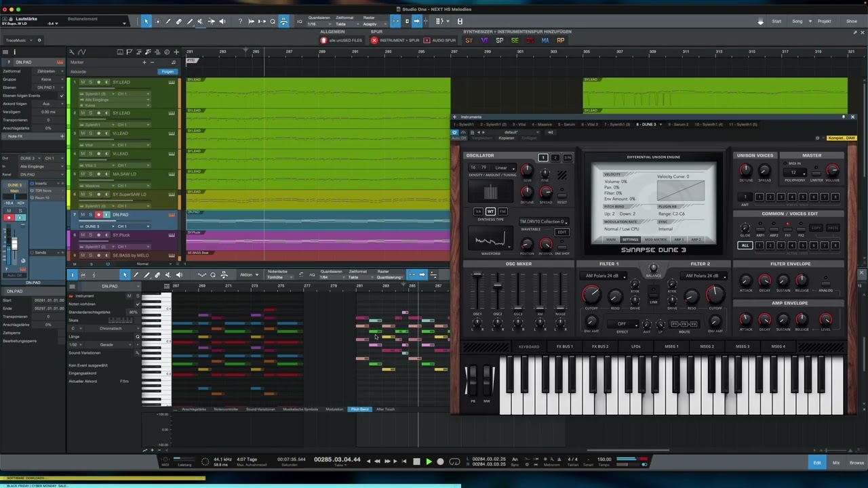Image resolution: width=868 pixels, height=488 pixels.
Task: Click the Rewind button in transport bar
Action: click(x=378, y=462)
